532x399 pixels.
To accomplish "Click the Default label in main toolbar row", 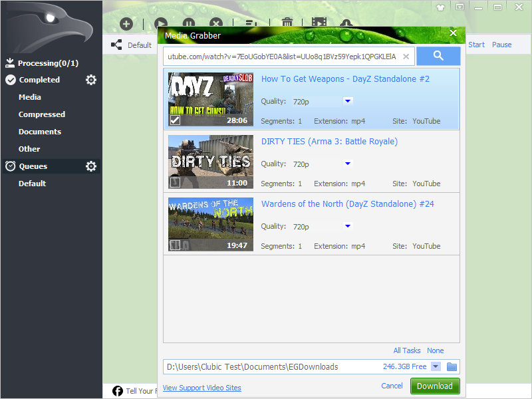I will click(140, 45).
